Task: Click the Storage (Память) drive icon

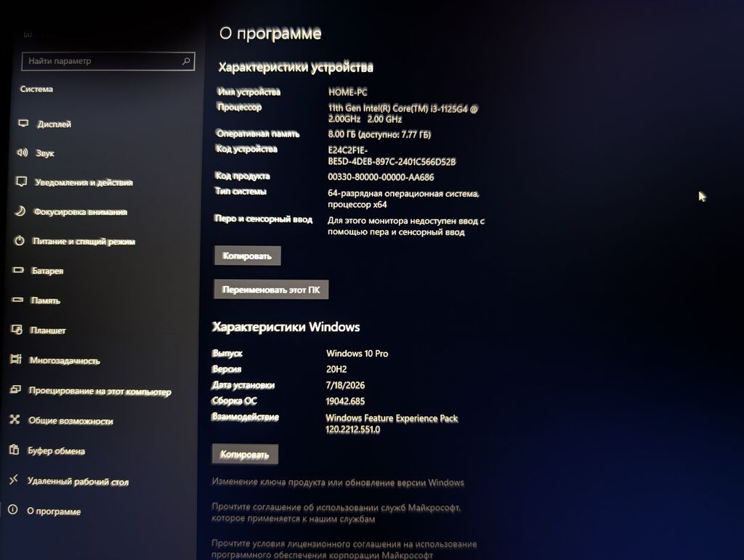Action: click(x=17, y=299)
